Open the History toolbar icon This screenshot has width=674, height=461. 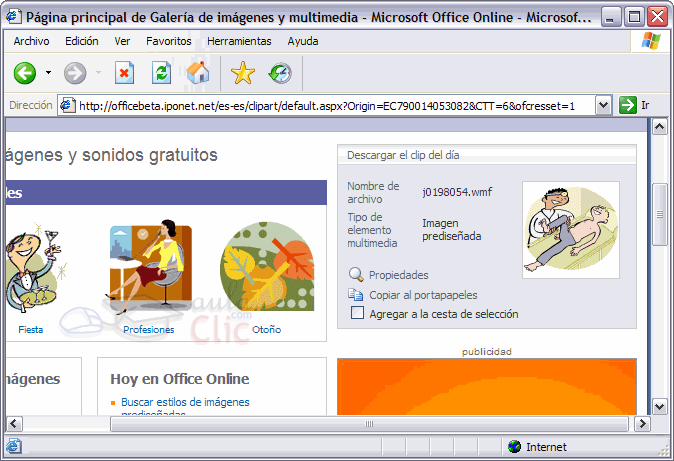pyautogui.click(x=280, y=73)
